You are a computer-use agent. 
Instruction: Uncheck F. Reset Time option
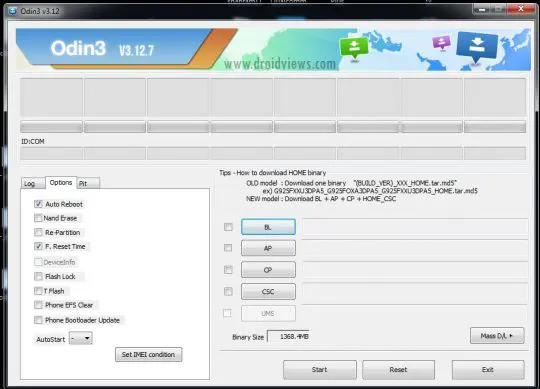click(38, 246)
